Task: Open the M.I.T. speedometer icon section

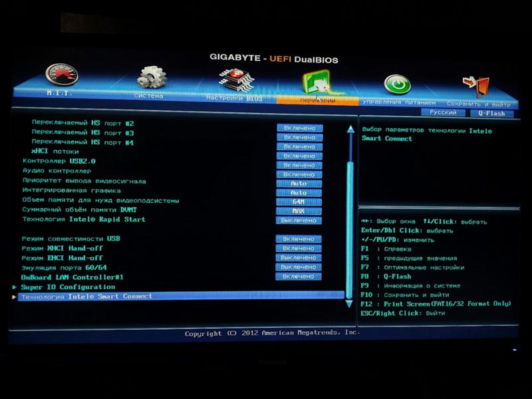Action: pyautogui.click(x=61, y=74)
